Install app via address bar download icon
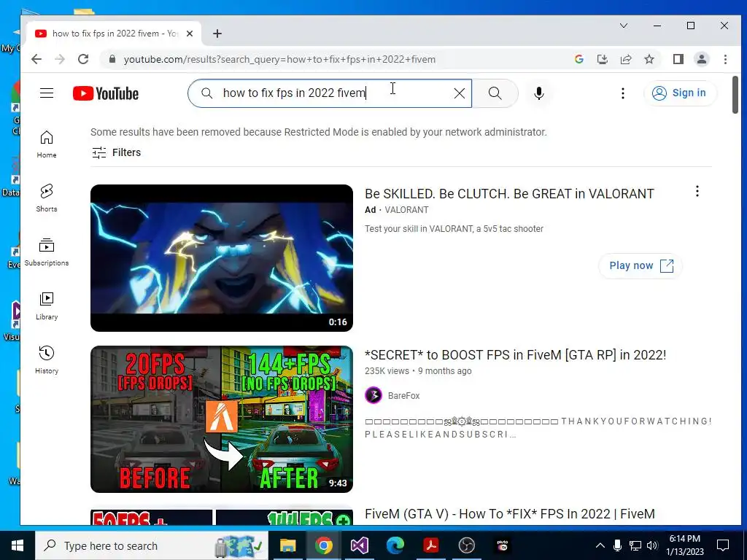Viewport: 747px width, 560px height. click(602, 59)
